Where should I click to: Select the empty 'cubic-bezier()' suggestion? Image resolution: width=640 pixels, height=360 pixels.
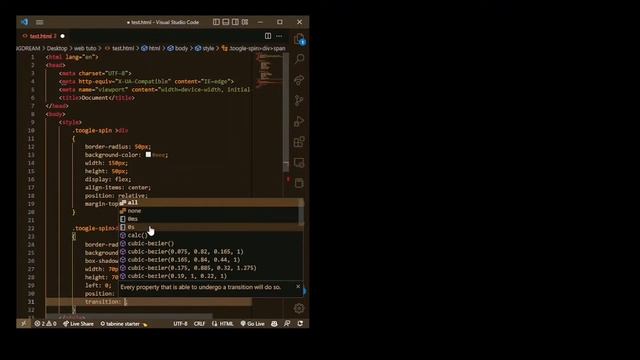[x=209, y=243]
